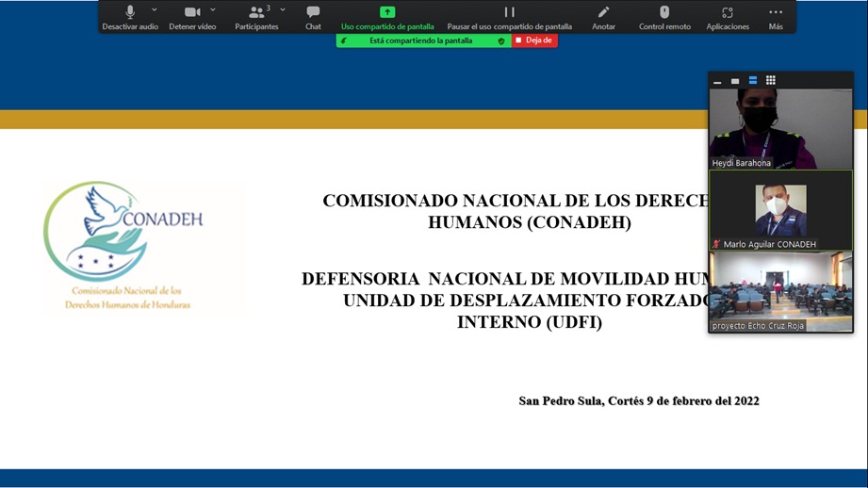Open the Participantes panel

tap(256, 18)
